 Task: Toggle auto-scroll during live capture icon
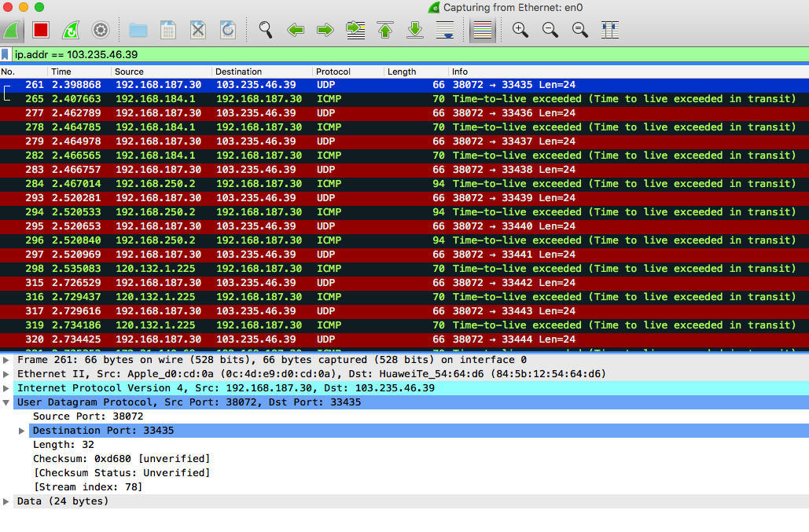coord(445,30)
